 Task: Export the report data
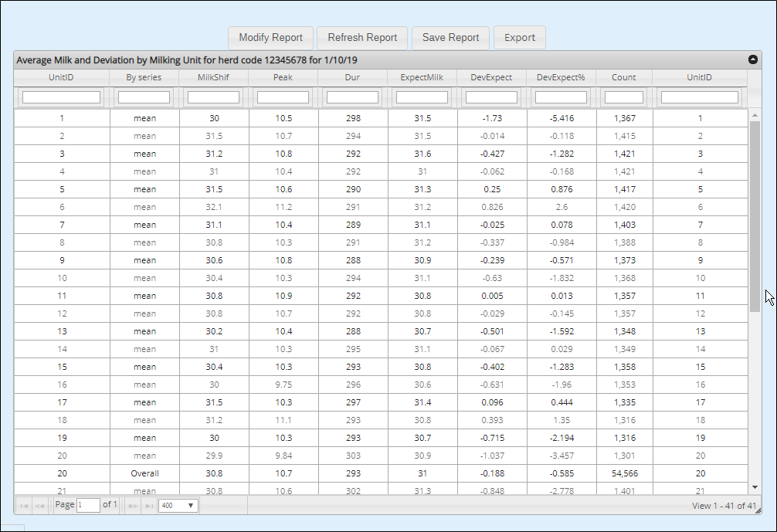tap(520, 37)
